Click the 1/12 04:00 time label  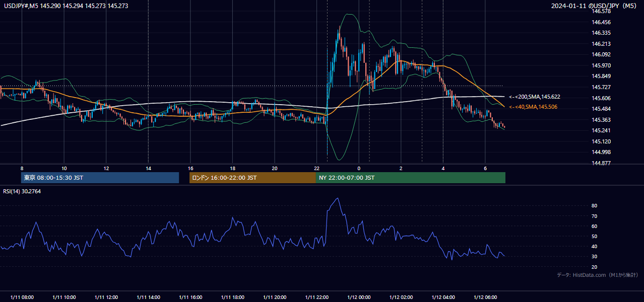tap(443, 297)
